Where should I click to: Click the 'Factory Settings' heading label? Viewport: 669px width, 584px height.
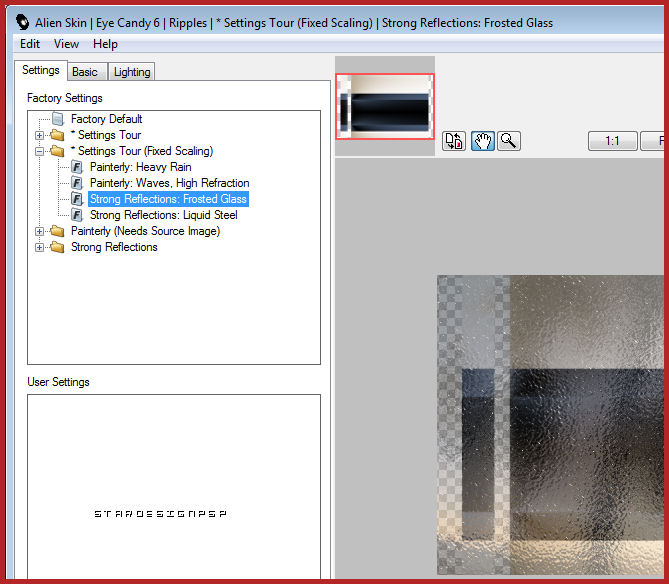pyautogui.click(x=65, y=98)
